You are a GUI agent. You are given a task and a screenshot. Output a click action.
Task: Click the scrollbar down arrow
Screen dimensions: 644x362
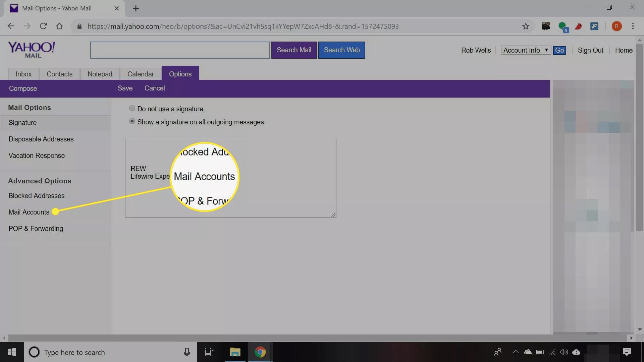[x=640, y=329]
